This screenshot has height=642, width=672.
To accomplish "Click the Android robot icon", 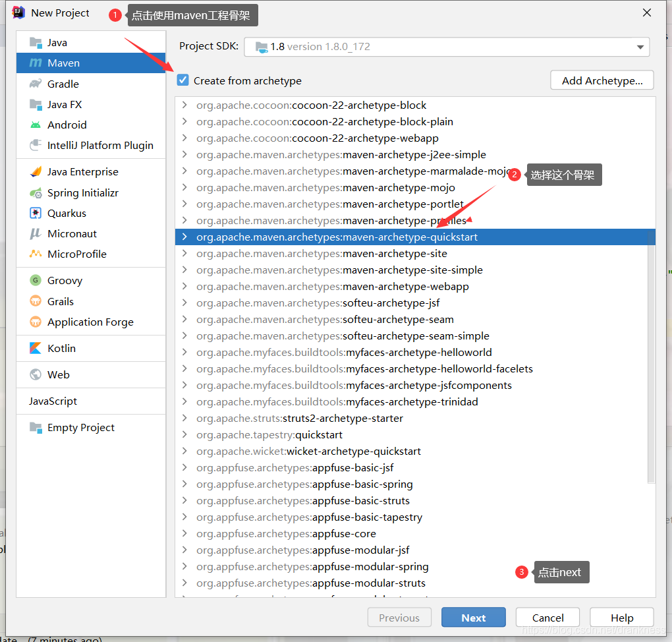I will click(36, 125).
